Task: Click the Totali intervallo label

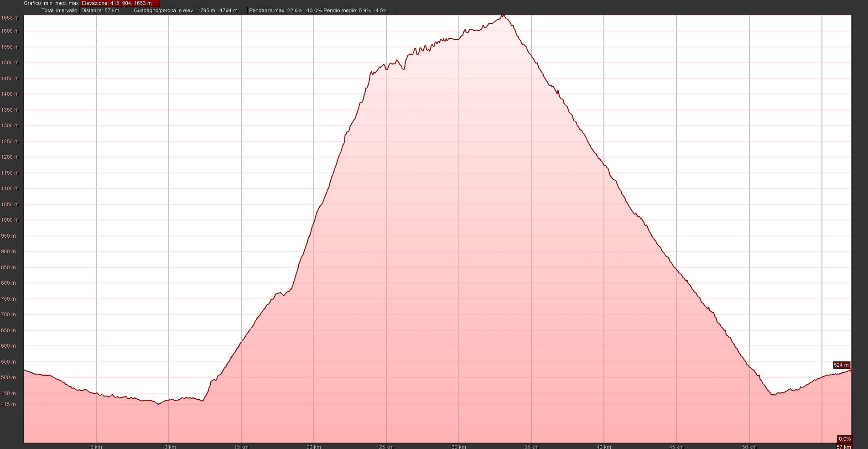Action: point(60,10)
